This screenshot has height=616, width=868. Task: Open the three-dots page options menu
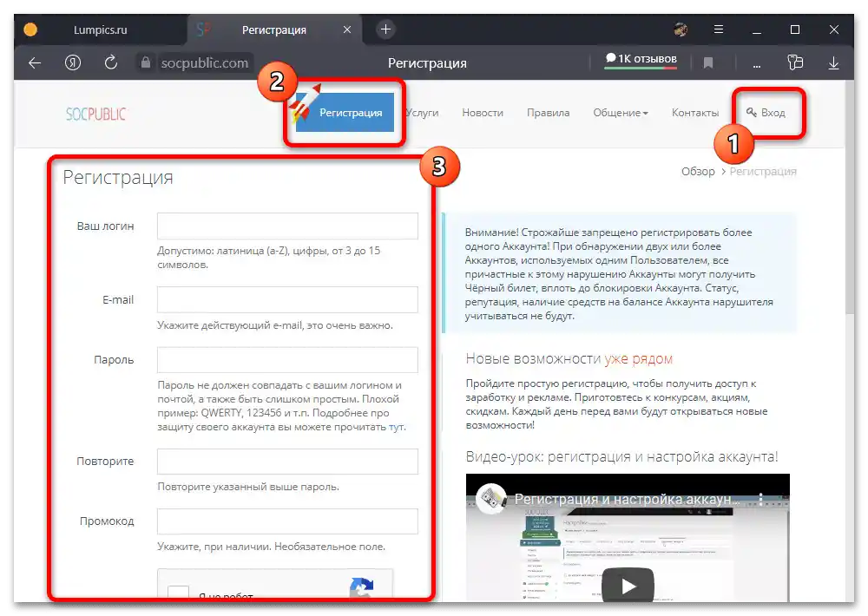click(x=756, y=65)
